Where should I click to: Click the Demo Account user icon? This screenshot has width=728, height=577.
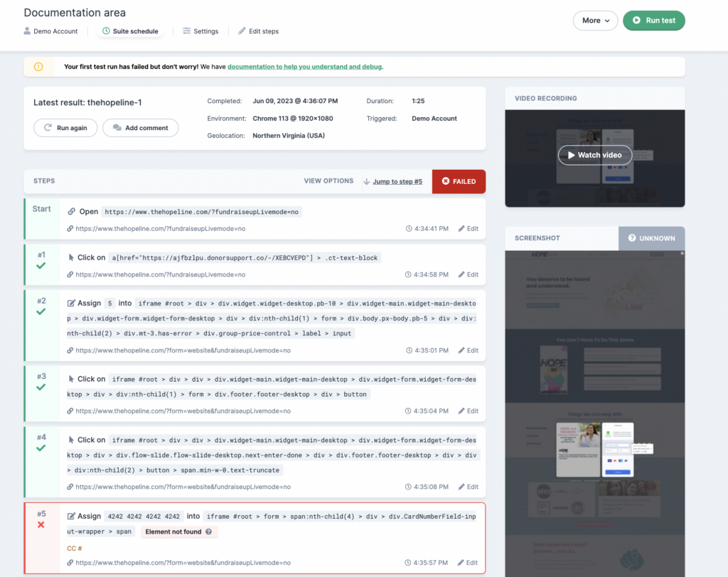click(x=27, y=31)
